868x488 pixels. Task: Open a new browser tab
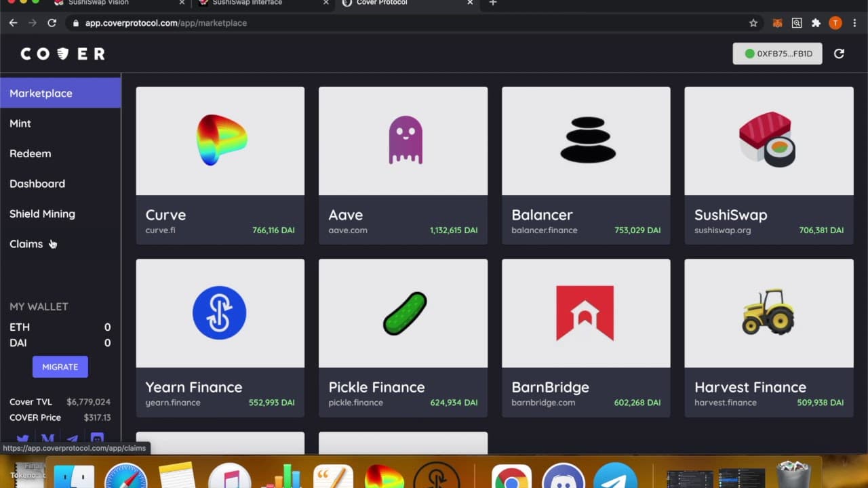pos(493,3)
